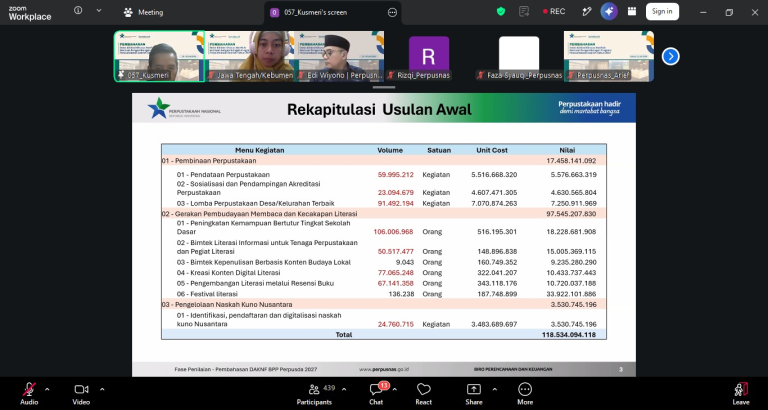Click Lomba Perpustakaan Desa/Kelurahan Terbaik row
768x410 pixels.
(384, 203)
